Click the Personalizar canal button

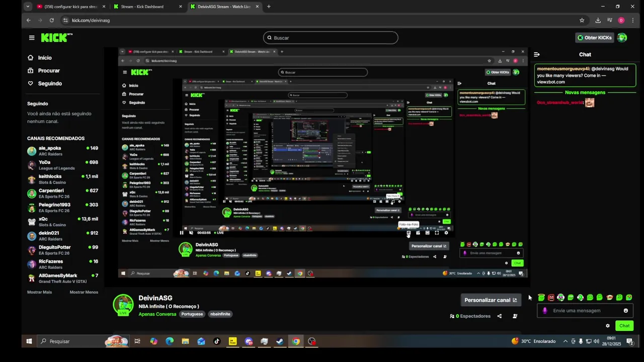[490, 300]
